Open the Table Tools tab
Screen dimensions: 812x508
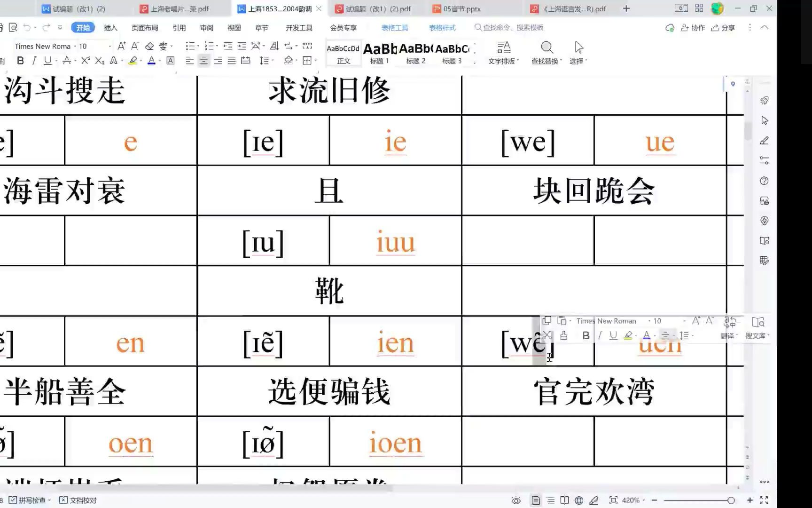click(x=395, y=28)
